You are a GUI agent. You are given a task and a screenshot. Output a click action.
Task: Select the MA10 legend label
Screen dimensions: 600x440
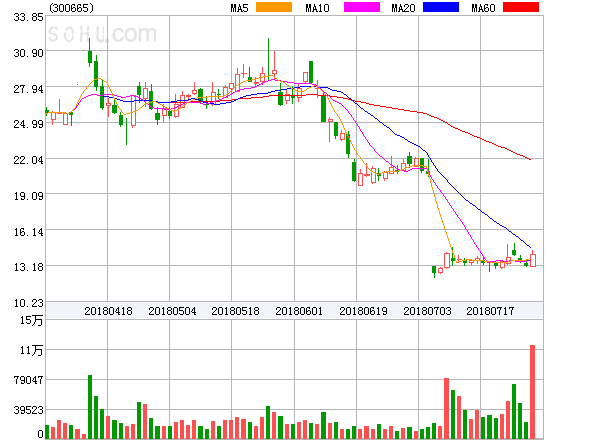click(317, 8)
